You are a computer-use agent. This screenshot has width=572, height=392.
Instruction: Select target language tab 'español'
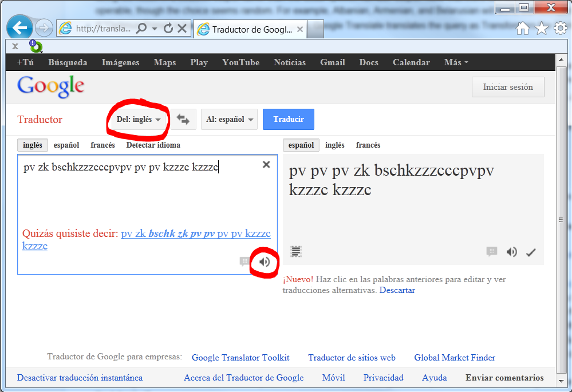tap(301, 145)
